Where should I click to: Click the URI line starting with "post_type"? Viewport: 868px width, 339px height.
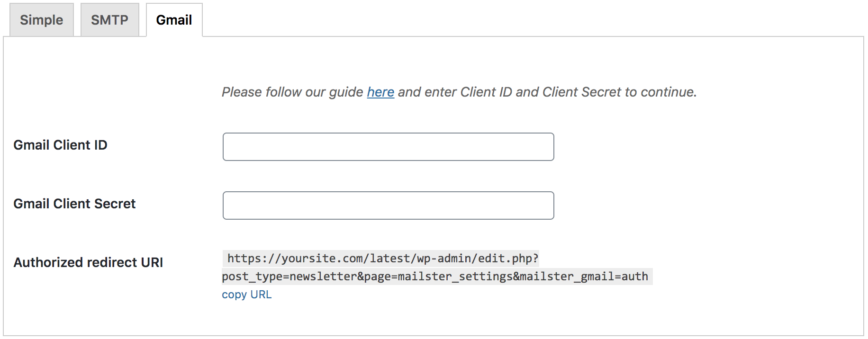click(x=434, y=277)
